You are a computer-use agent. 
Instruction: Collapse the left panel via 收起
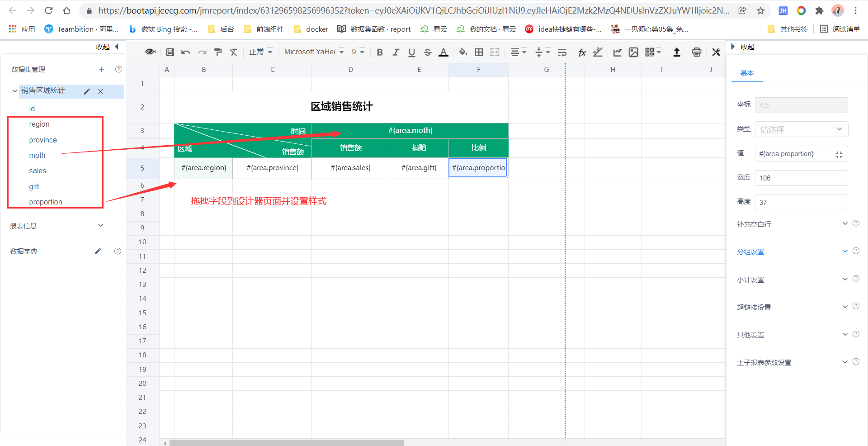pyautogui.click(x=107, y=47)
